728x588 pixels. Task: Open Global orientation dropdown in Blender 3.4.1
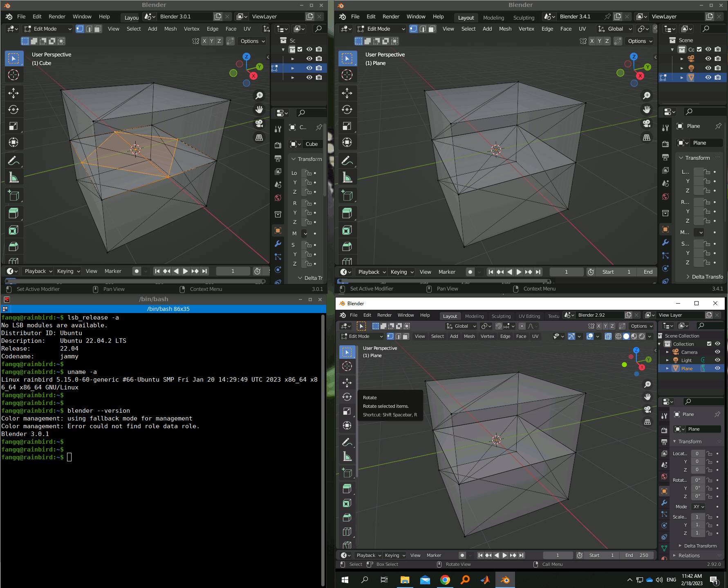point(615,29)
